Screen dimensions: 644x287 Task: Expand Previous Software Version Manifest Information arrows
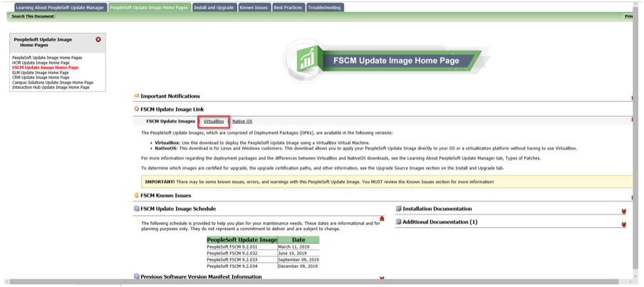pos(382,278)
